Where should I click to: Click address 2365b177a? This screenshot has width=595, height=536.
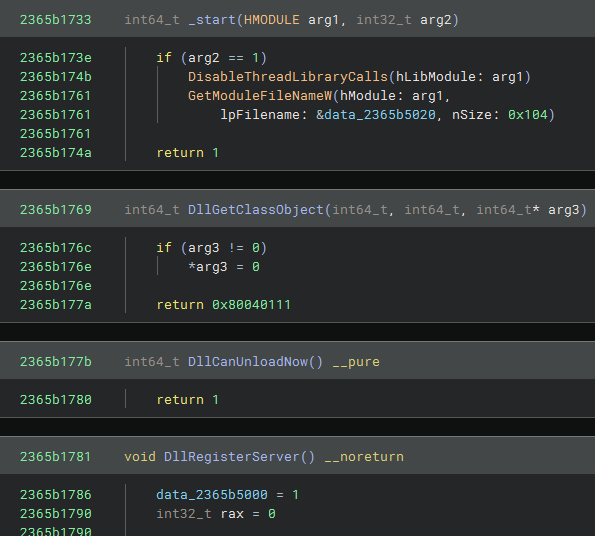(x=55, y=305)
